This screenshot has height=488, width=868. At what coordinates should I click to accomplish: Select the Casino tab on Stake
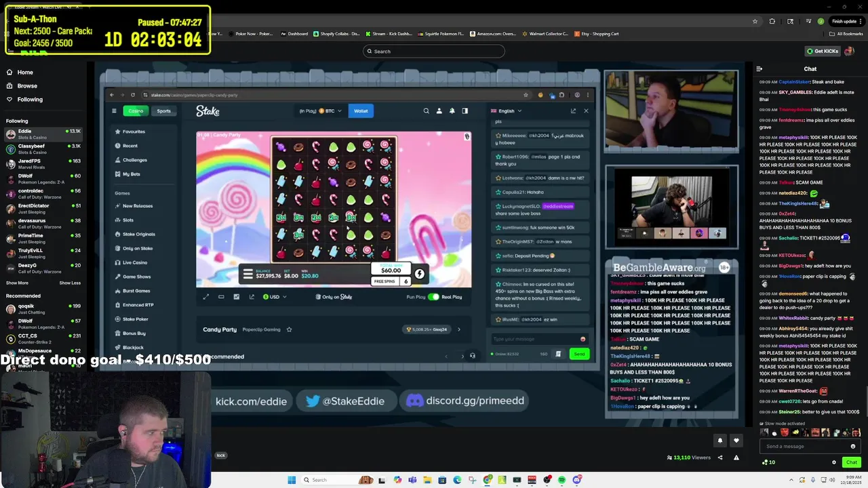[136, 111]
